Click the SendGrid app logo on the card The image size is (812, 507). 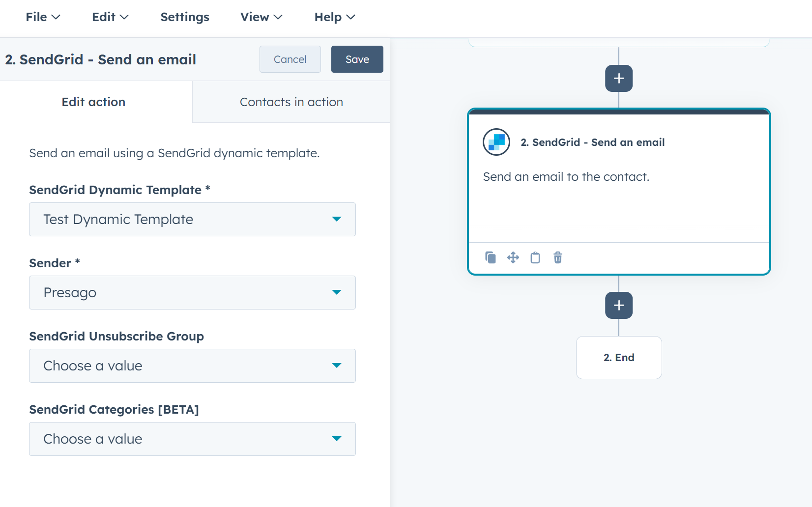coord(496,142)
